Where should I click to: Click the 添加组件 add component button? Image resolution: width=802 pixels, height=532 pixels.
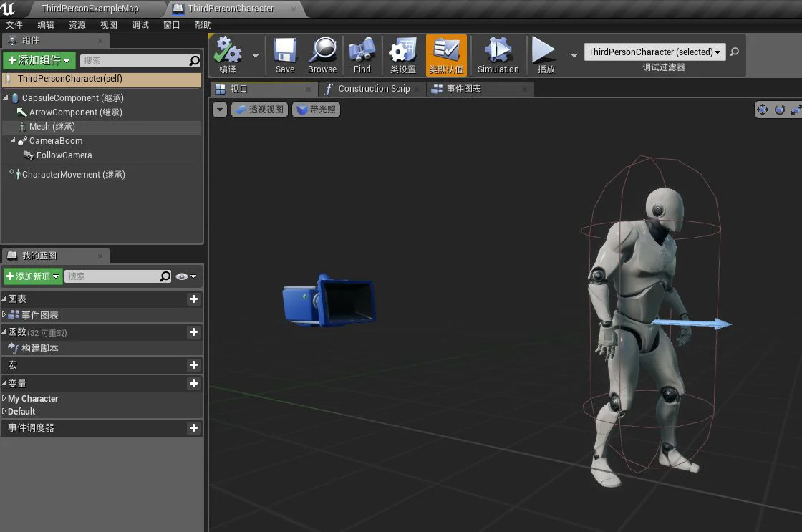point(39,60)
